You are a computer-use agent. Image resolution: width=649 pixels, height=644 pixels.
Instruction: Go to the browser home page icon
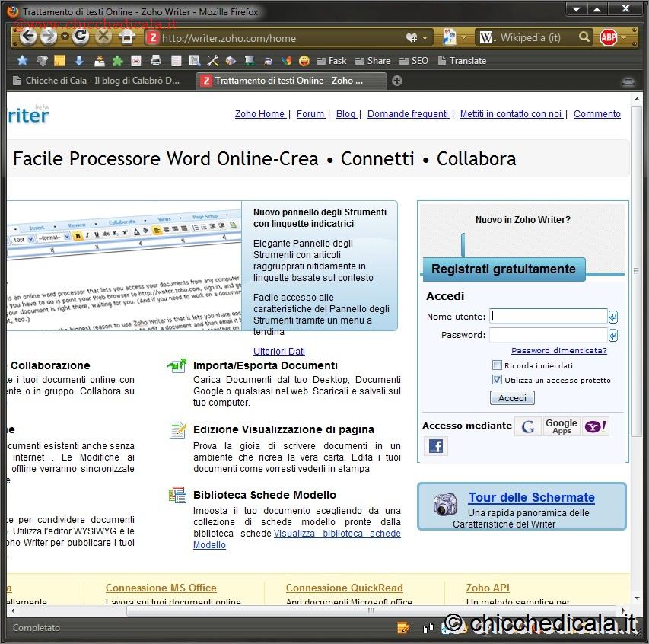point(127,37)
